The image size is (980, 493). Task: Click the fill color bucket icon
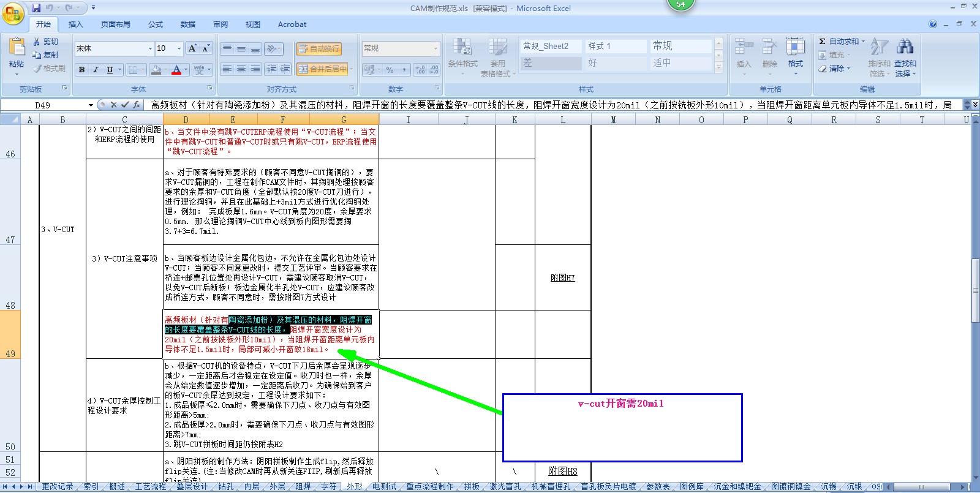coord(156,70)
